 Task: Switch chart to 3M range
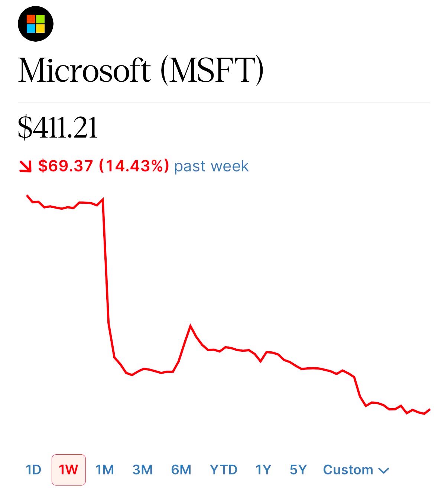click(142, 470)
